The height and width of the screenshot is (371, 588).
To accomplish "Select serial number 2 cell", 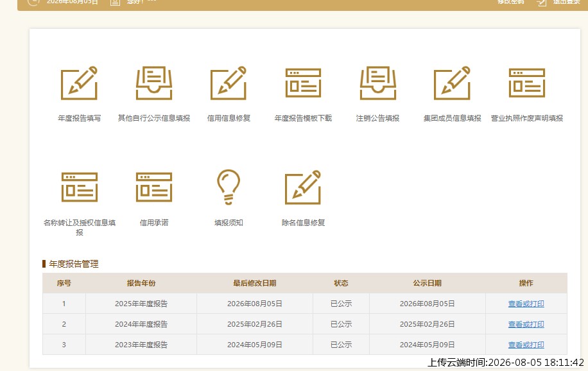I will tap(64, 324).
